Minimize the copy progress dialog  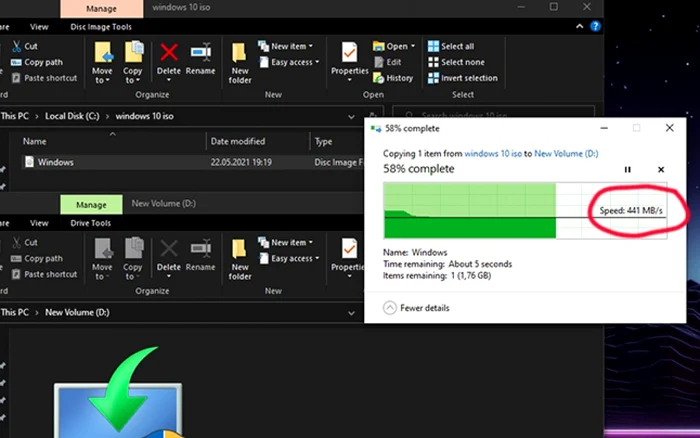[x=604, y=128]
